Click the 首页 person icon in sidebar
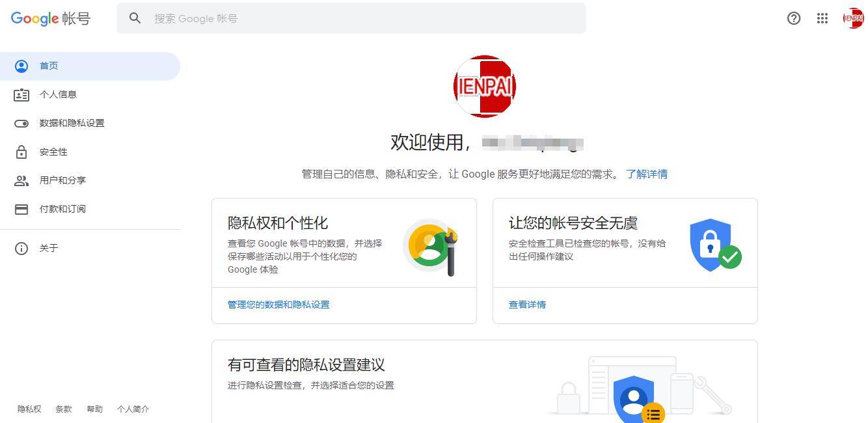The height and width of the screenshot is (423, 868). pos(21,66)
